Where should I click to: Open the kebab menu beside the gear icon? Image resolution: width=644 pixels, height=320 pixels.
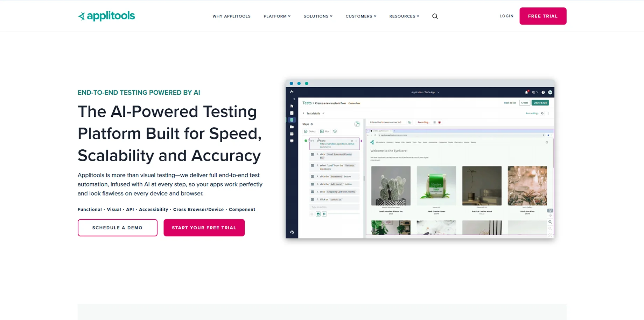coord(548,114)
